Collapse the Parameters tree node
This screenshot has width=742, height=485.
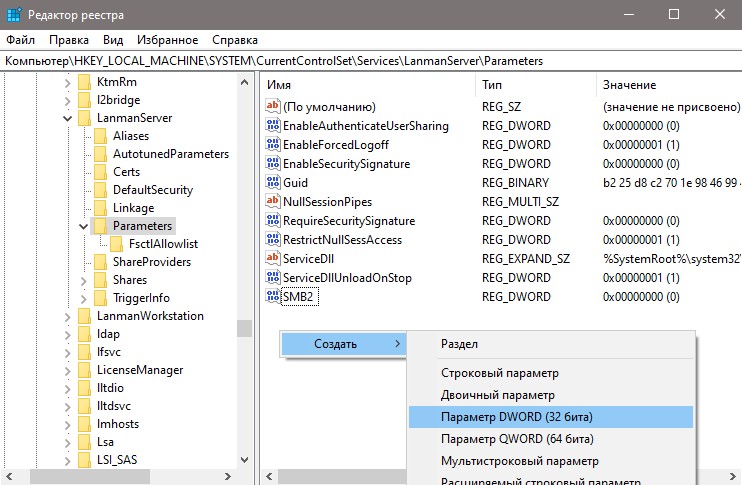coord(83,226)
